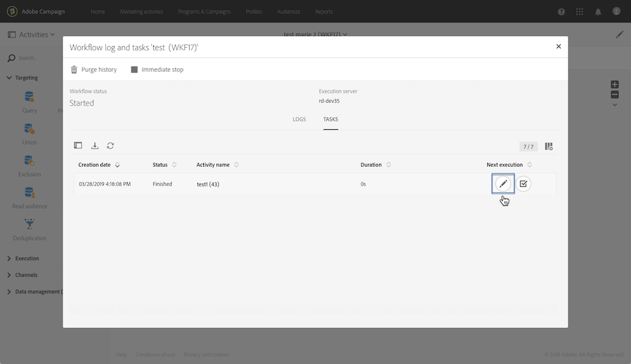Click the Purge history button label
Viewport: 631px width, 364px height.
click(x=99, y=69)
